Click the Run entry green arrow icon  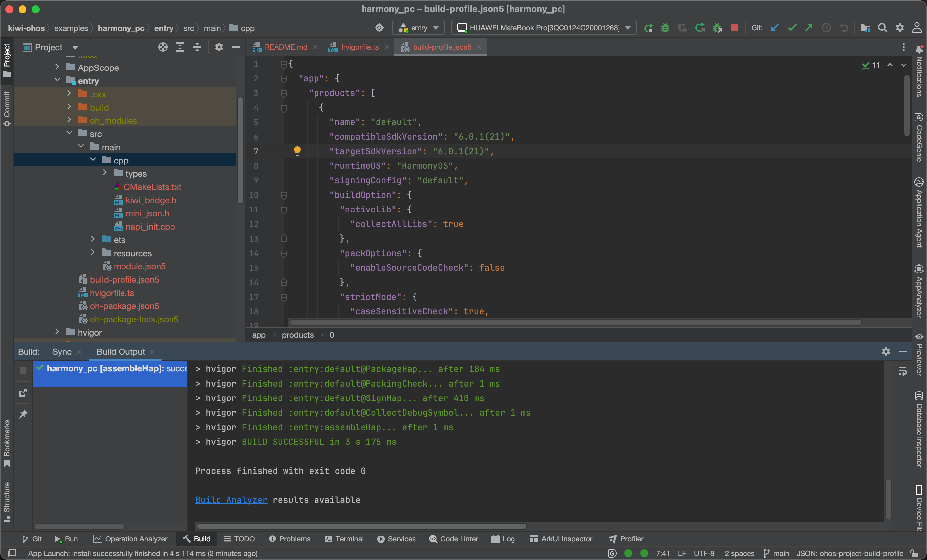648,28
